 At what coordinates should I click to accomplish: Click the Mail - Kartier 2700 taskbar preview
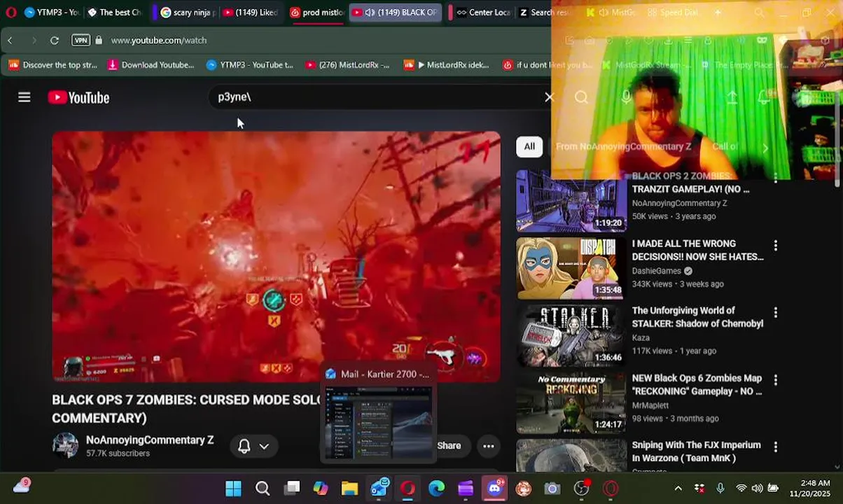[x=378, y=413]
